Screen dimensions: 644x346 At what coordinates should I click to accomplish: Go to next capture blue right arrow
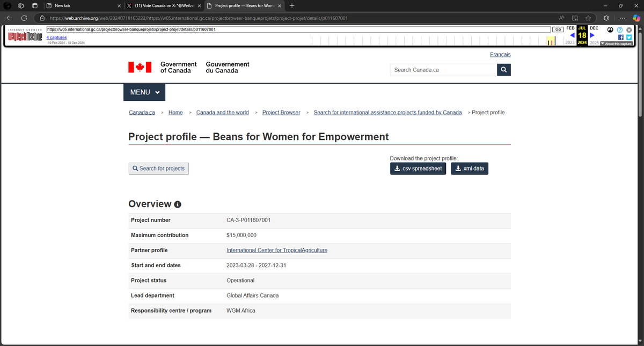[x=592, y=35]
